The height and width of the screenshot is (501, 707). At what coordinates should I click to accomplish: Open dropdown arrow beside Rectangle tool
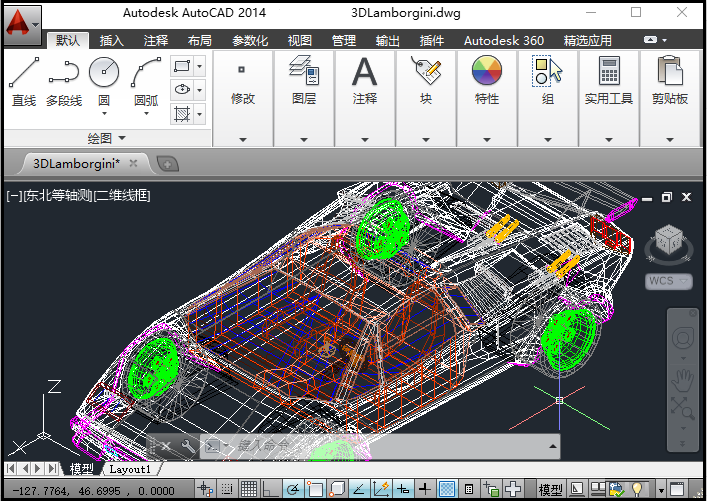(199, 66)
